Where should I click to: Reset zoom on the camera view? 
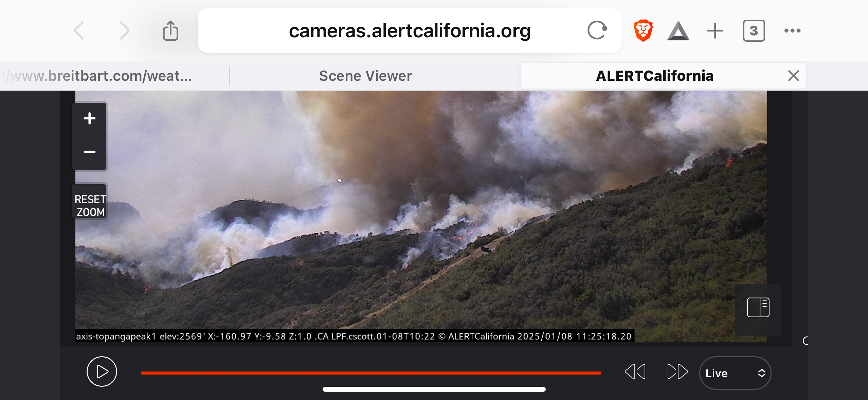click(x=90, y=206)
